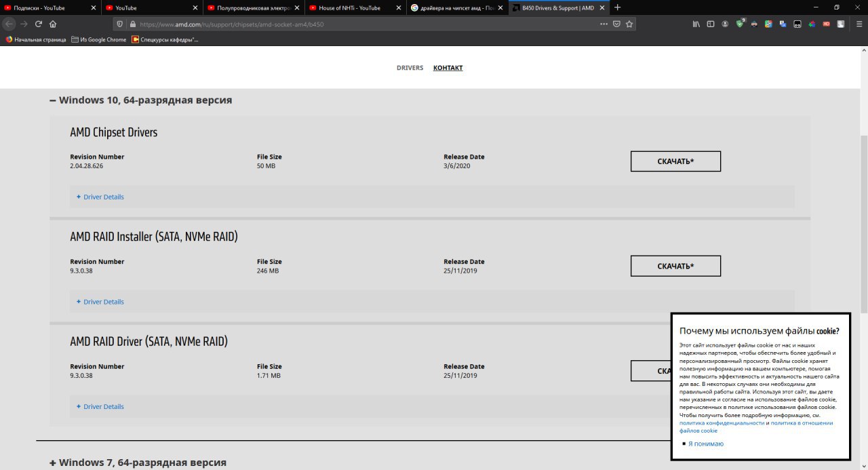The height and width of the screenshot is (470, 868).
Task: Open the translate extension icon
Action: [783, 24]
